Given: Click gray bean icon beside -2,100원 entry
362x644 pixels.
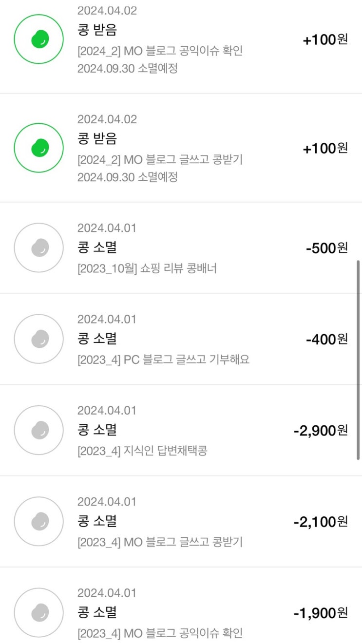Looking at the screenshot, I should (38, 521).
